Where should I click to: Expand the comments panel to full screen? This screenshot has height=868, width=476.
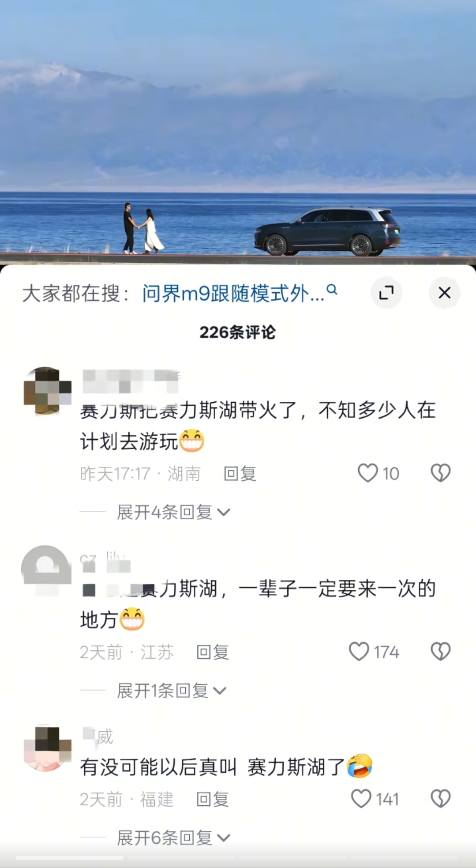tap(386, 293)
